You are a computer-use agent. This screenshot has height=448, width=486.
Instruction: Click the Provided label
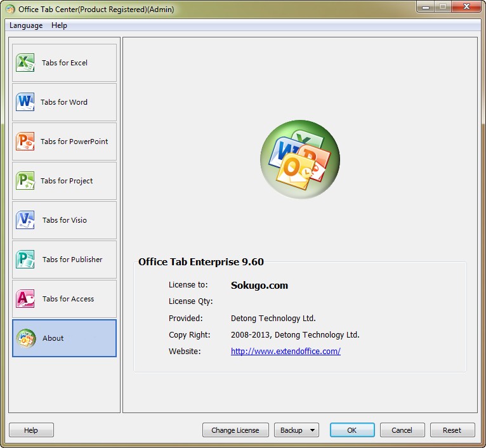coord(185,319)
